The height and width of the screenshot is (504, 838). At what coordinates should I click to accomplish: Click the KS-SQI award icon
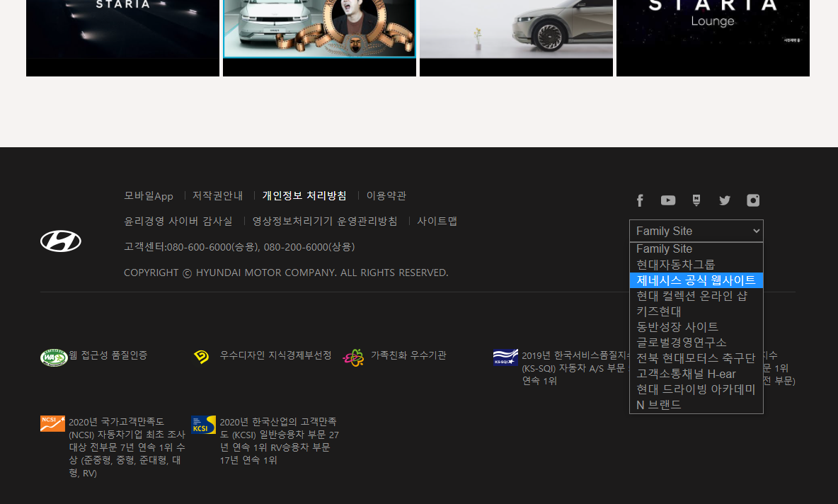(505, 357)
